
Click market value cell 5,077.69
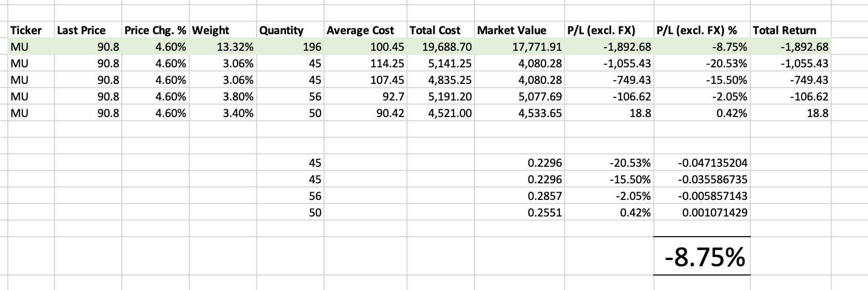click(x=520, y=97)
